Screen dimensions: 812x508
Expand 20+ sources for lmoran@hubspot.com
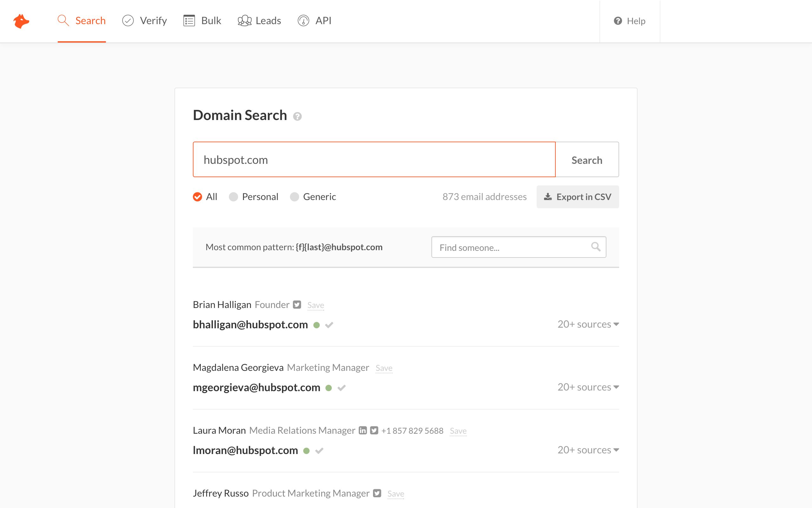(x=588, y=450)
